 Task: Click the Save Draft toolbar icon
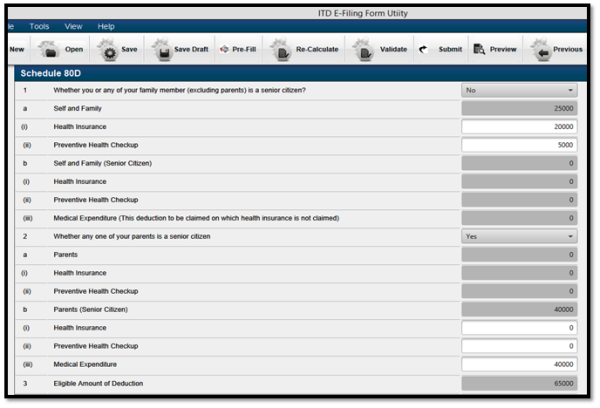[x=160, y=48]
